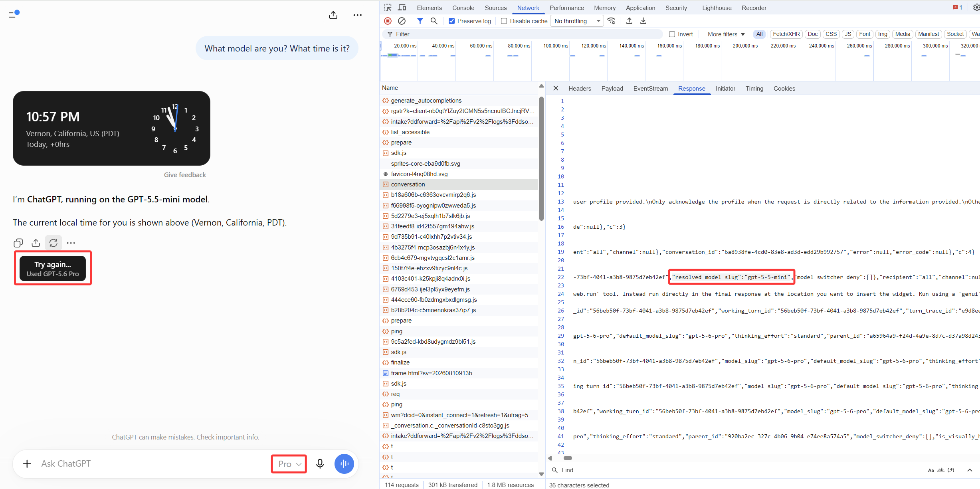
Task: Click the plus attach icon in composer
Action: (27, 463)
